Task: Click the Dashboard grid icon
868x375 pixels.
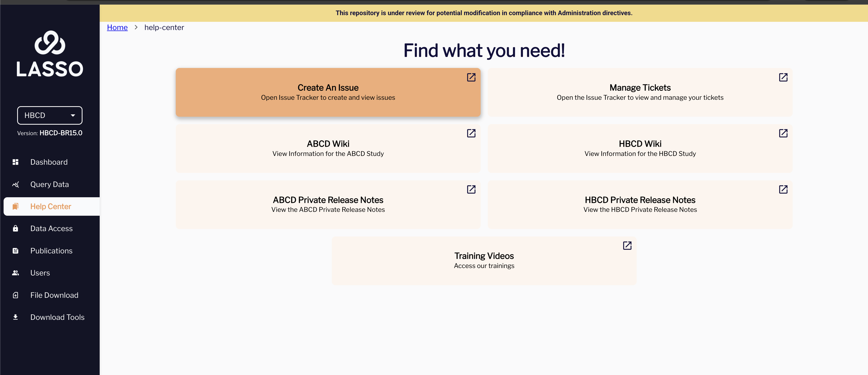Action: click(15, 162)
